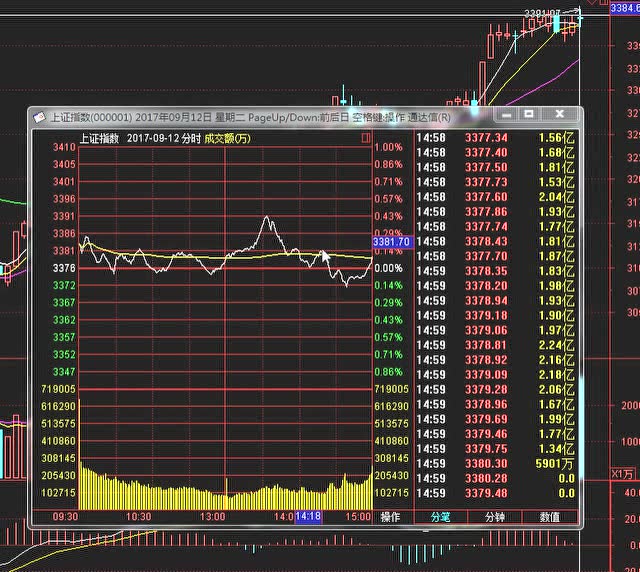Click the intraday peak near 3391
Image resolution: width=640 pixels, height=572 pixels.
pos(267,217)
